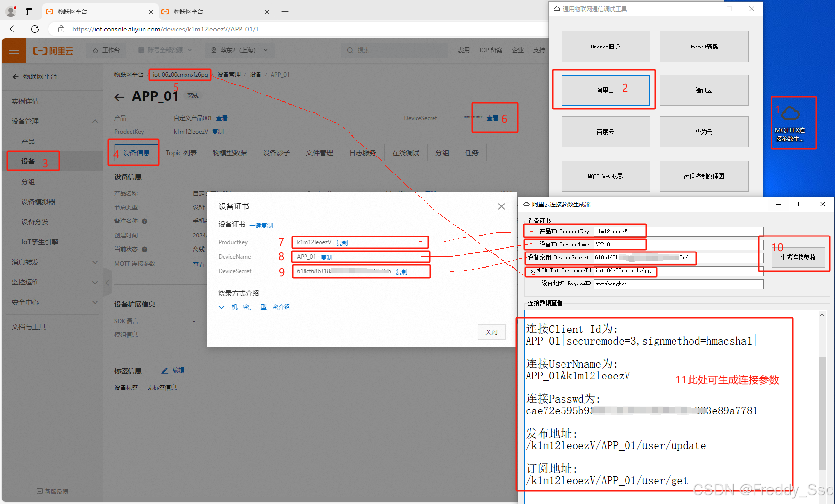The height and width of the screenshot is (504, 835).
Task: Switch to the 在线调试 tab
Action: tap(406, 153)
